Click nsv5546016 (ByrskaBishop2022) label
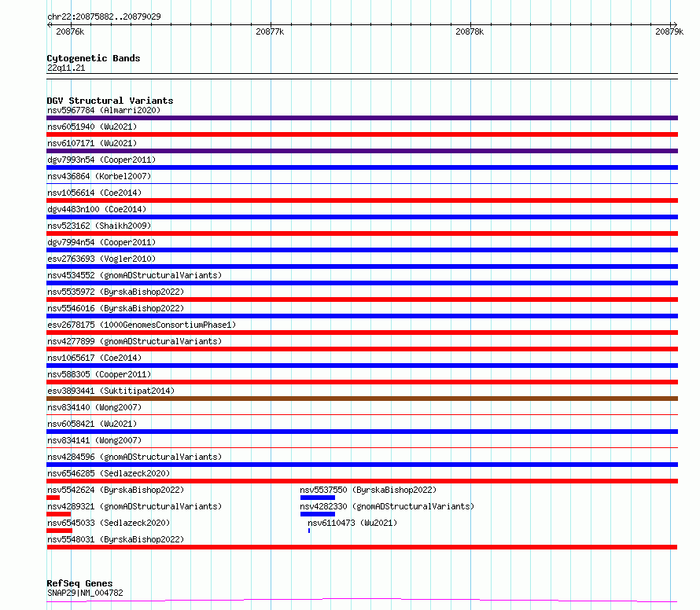This screenshot has width=700, height=610. click(x=116, y=308)
